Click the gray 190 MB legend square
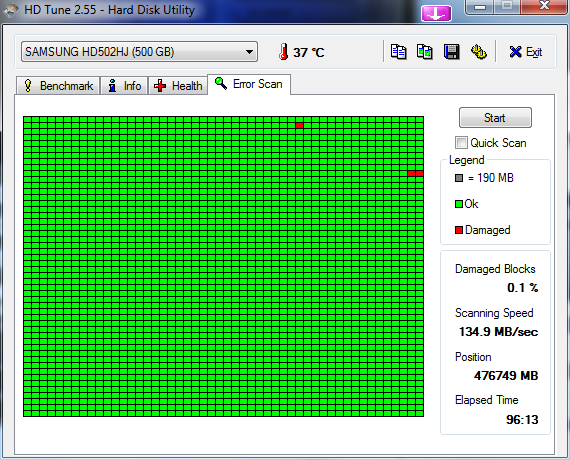The height and width of the screenshot is (460, 570). pyautogui.click(x=459, y=178)
